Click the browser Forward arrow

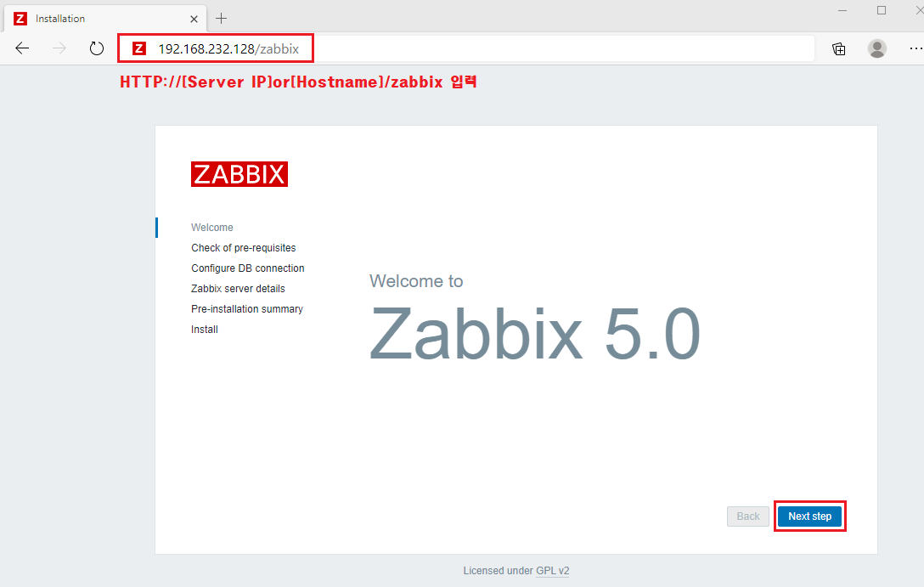[x=59, y=48]
